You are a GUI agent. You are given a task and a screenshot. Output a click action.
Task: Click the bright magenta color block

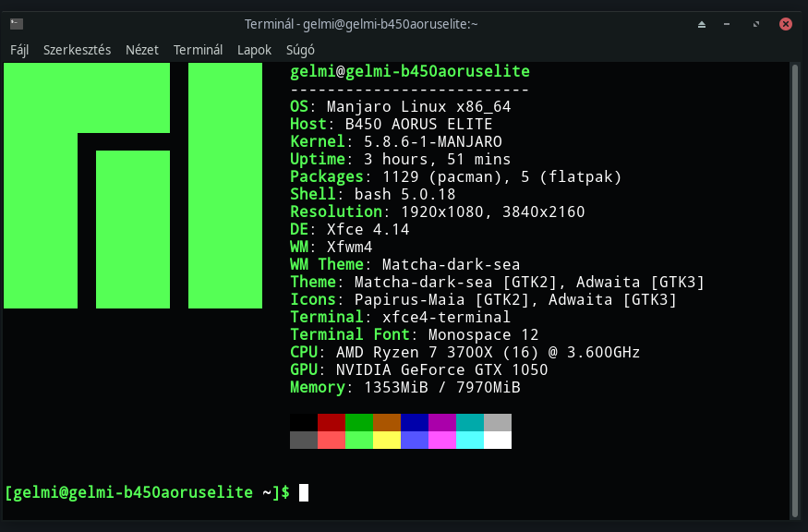[442, 440]
